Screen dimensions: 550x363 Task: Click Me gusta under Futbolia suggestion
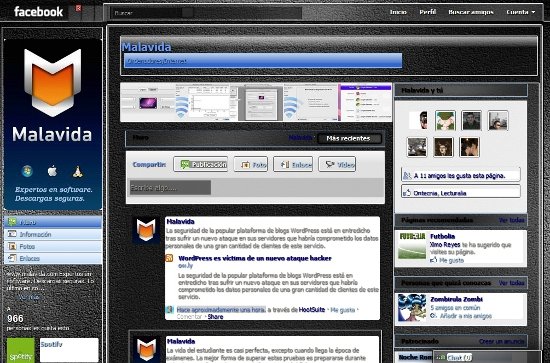[451, 260]
